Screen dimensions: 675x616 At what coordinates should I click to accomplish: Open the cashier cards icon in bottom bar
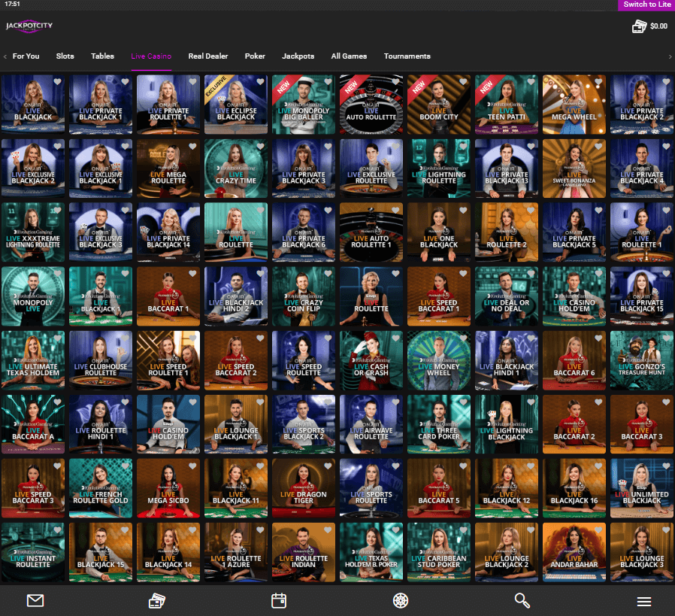(156, 600)
